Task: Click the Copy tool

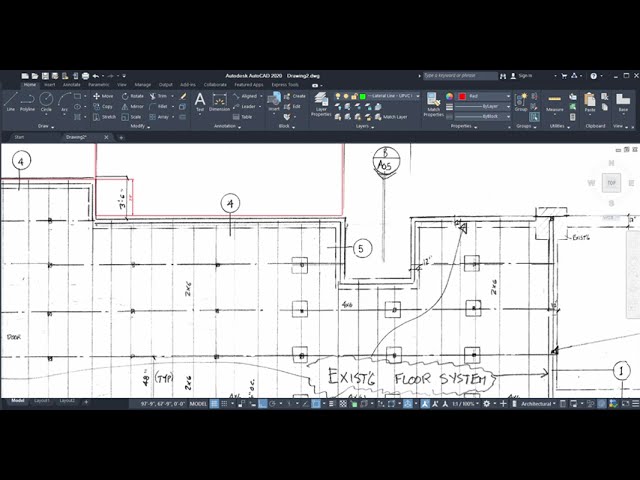Action: tap(103, 107)
